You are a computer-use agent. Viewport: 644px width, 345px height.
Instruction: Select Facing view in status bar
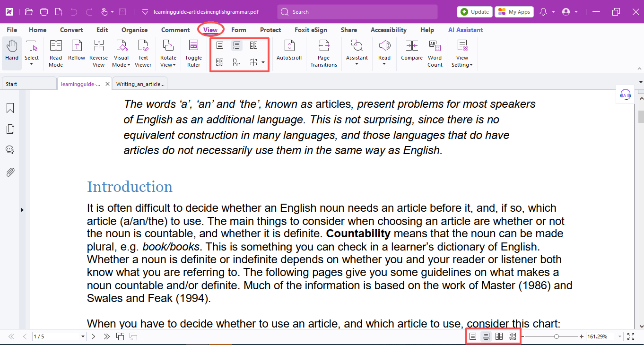point(499,336)
